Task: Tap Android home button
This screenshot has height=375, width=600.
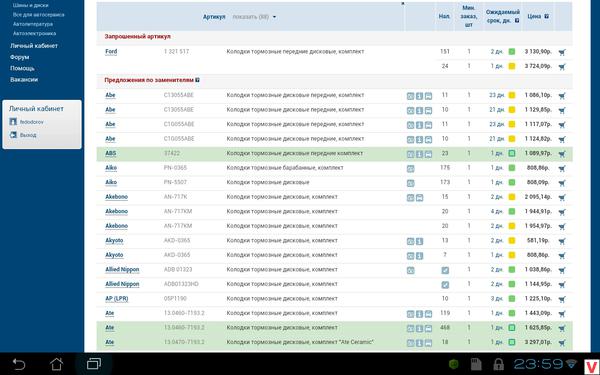Action: coord(57,364)
